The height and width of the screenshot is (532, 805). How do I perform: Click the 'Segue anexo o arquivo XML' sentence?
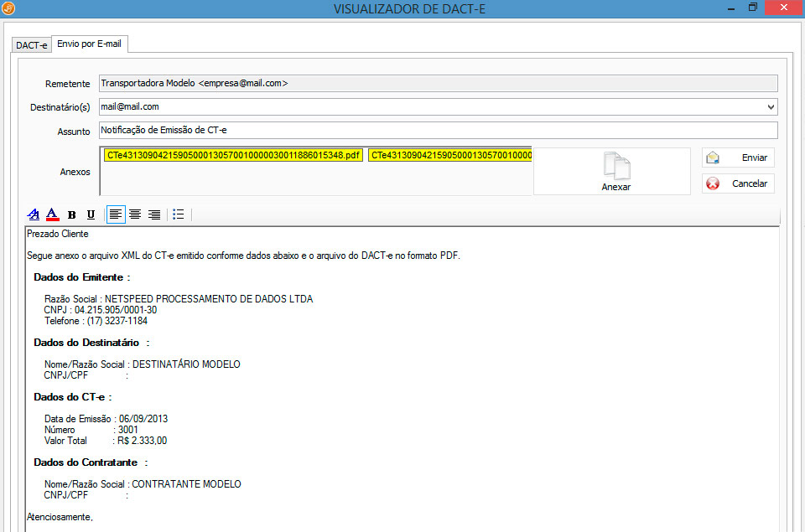pyautogui.click(x=243, y=256)
